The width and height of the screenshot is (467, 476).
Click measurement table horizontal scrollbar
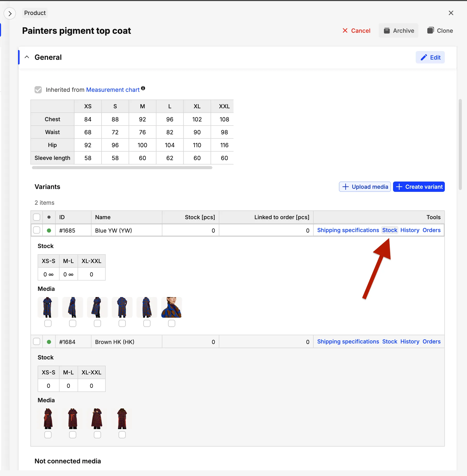click(122, 168)
